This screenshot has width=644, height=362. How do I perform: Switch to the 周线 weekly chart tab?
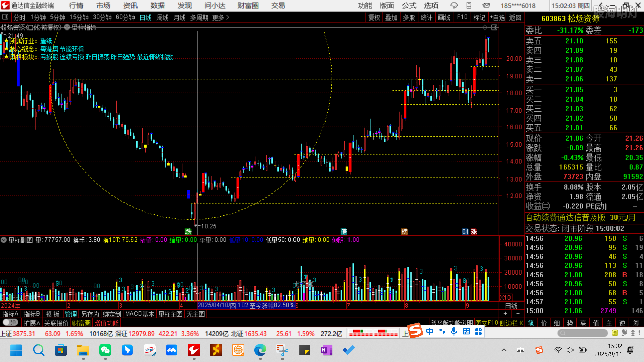pos(163,17)
